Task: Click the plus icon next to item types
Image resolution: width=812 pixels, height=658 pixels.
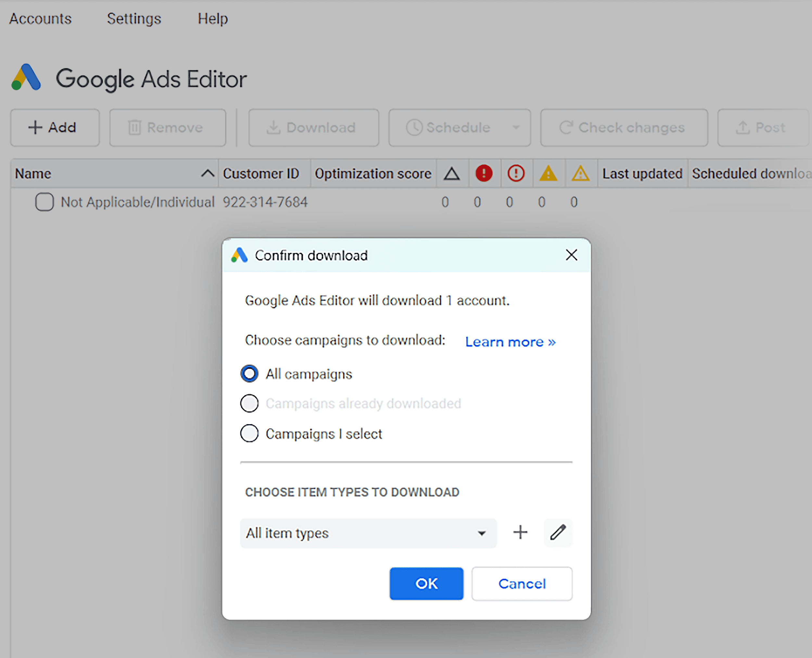Action: [x=520, y=532]
